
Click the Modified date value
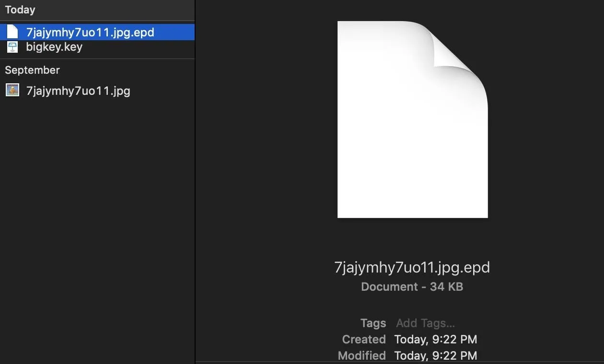[436, 356]
